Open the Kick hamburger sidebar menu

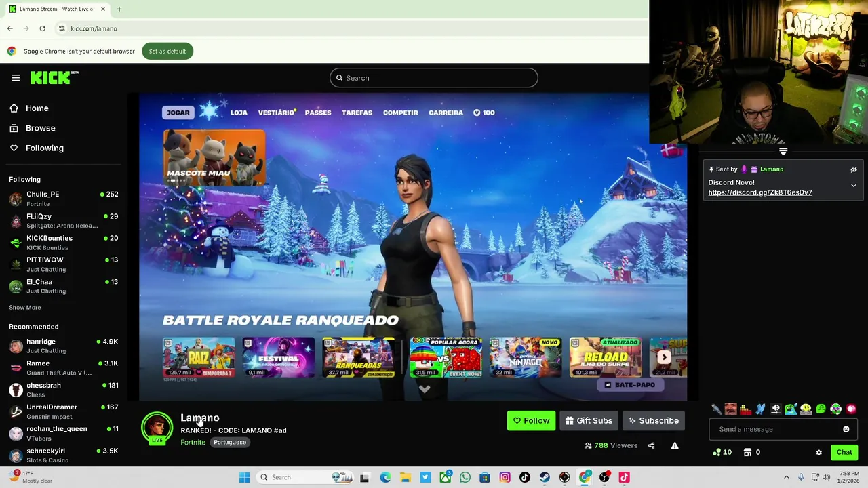click(x=16, y=78)
